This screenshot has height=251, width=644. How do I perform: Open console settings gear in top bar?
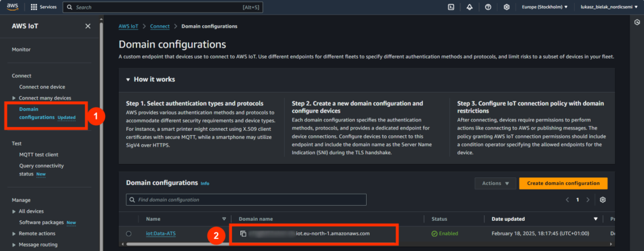[507, 7]
